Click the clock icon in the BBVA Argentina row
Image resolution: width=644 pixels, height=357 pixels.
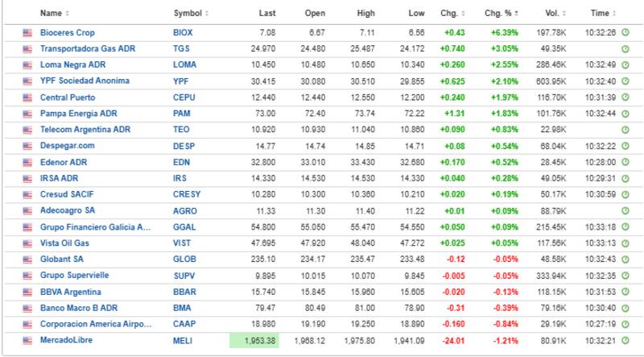pyautogui.click(x=625, y=292)
